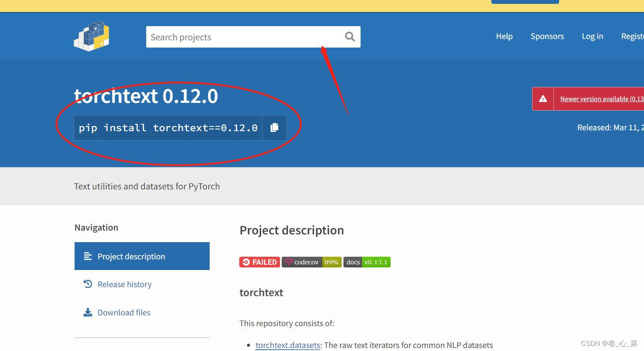Click the FAILED build status badge

pyautogui.click(x=259, y=262)
